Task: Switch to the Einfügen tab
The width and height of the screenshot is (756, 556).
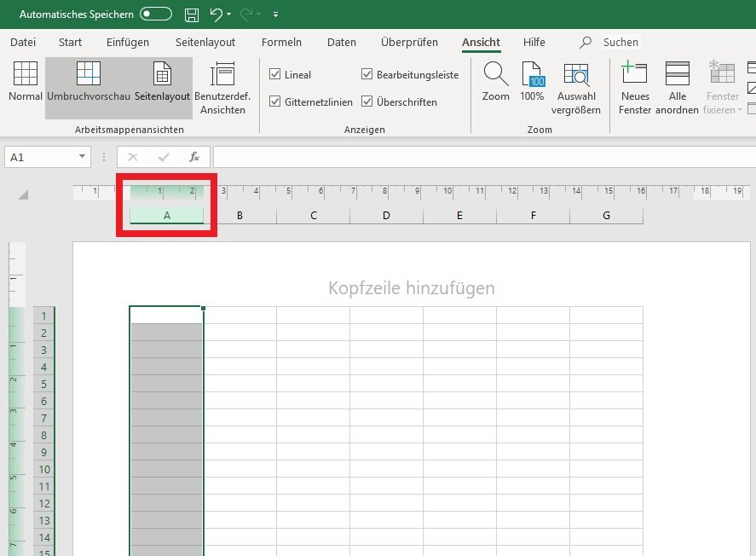Action: [x=128, y=43]
